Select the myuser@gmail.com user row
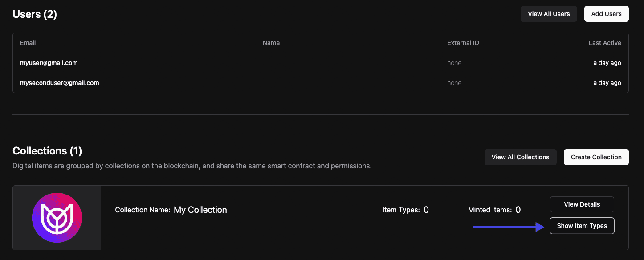This screenshot has height=260, width=644. click(x=49, y=63)
